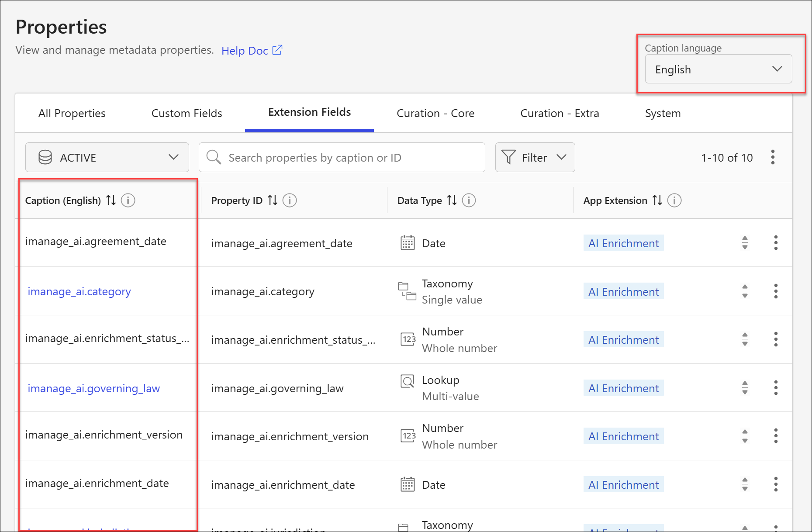Expand the ACTIVE status dropdown

coord(107,157)
